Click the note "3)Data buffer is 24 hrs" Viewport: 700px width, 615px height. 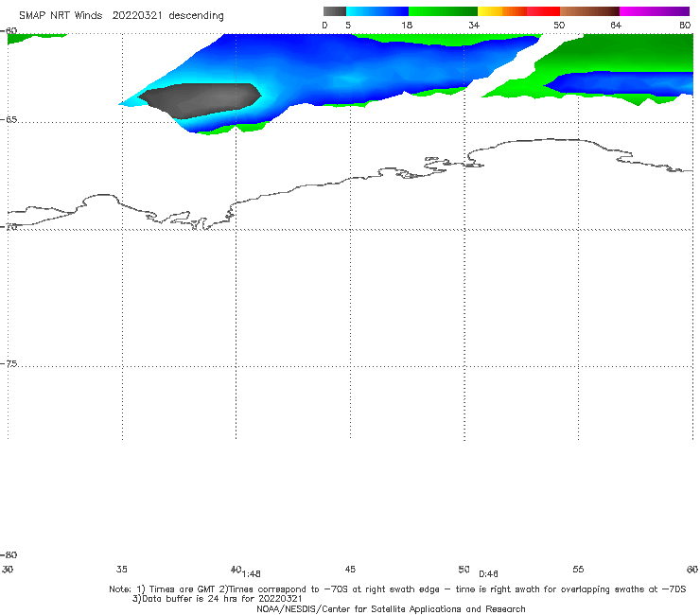[x=217, y=599]
